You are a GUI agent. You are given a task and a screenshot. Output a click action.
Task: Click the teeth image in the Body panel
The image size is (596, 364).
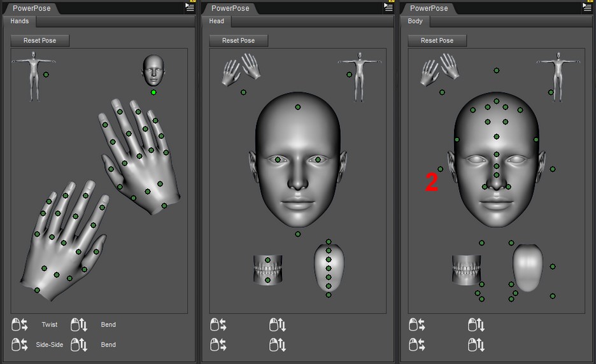[x=467, y=270]
